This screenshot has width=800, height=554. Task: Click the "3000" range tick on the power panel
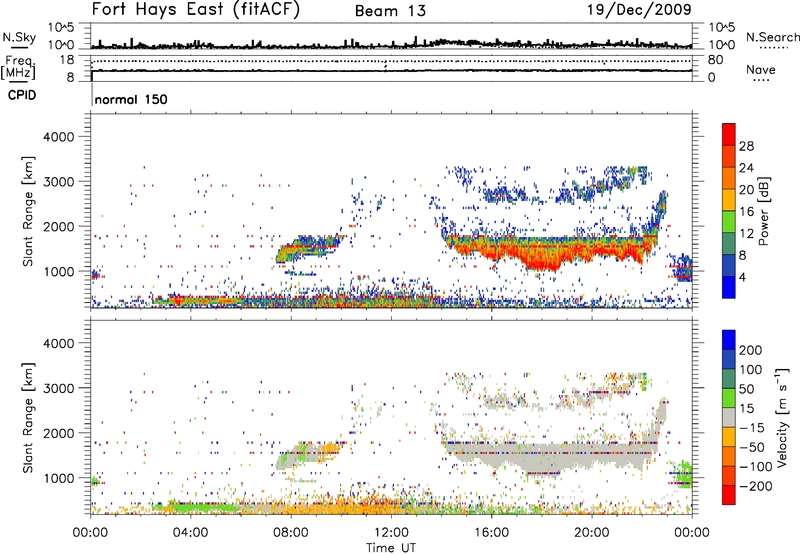coord(58,182)
